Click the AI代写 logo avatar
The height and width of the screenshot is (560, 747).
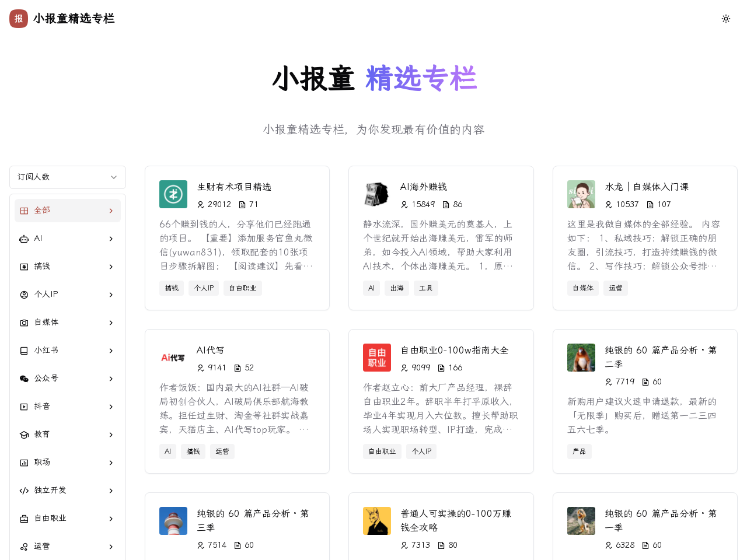point(173,358)
